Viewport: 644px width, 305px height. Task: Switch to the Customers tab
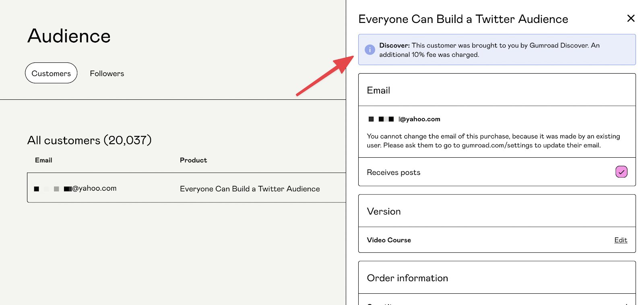[51, 73]
